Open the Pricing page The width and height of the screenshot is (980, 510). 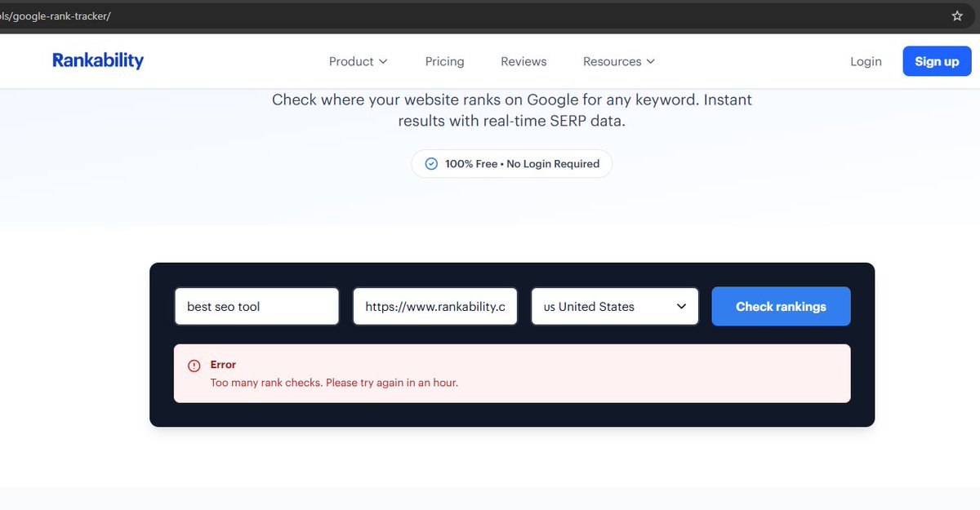pyautogui.click(x=444, y=61)
